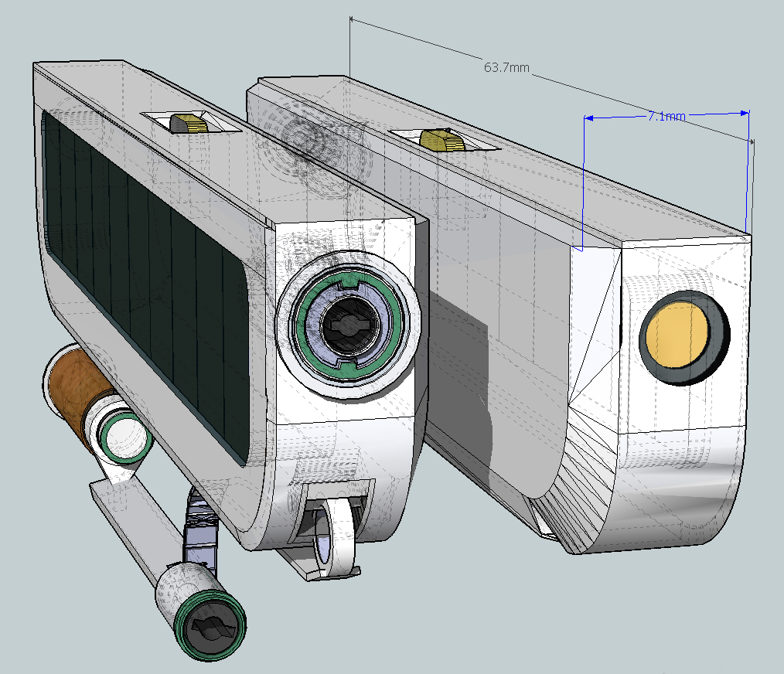784x674 pixels.
Task: Click the dark display panel on left housing
Action: tap(145, 287)
